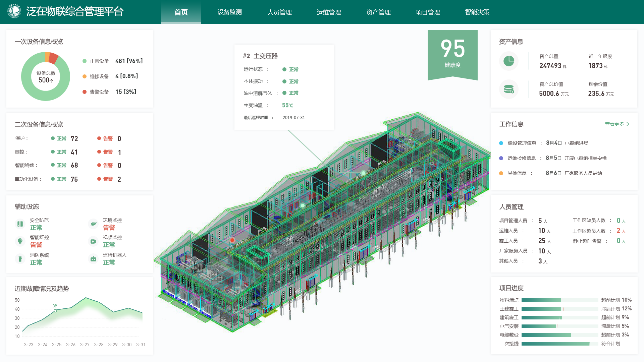
Task: Click the donut chart 设备总数 500
Action: pyautogui.click(x=46, y=76)
